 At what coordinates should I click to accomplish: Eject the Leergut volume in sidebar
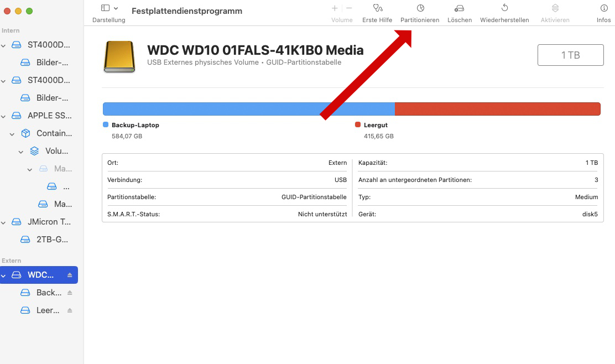point(70,310)
